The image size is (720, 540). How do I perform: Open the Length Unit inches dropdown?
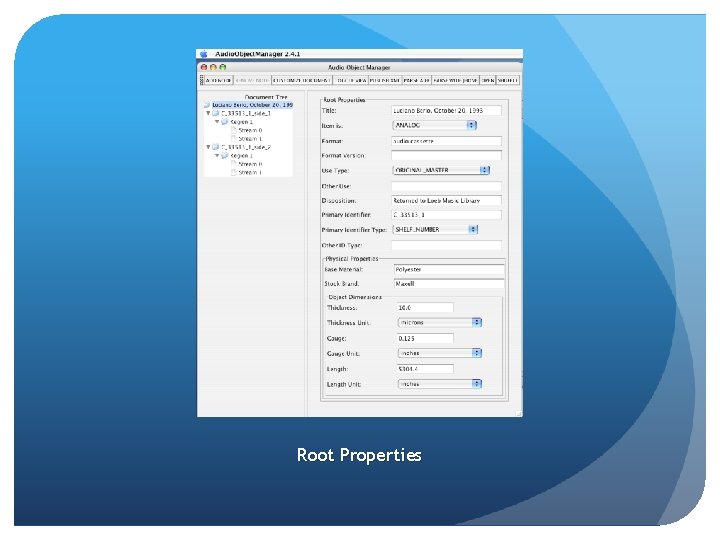[439, 384]
